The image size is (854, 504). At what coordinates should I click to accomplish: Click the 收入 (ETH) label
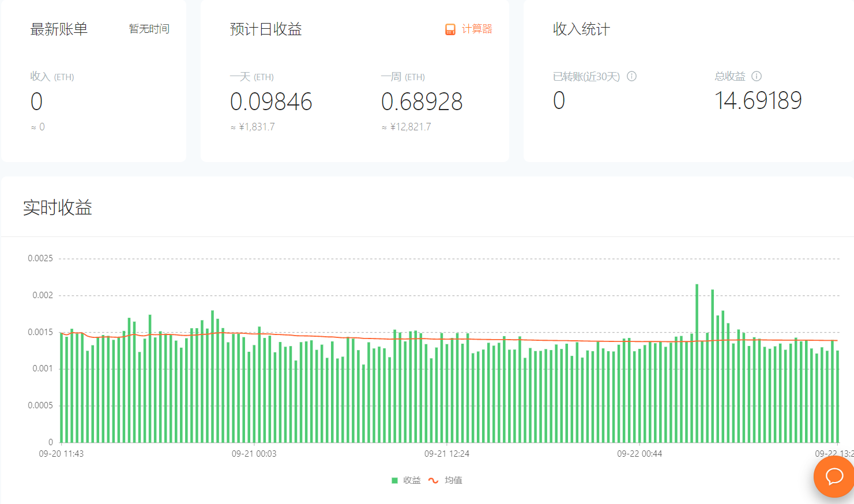click(x=52, y=77)
